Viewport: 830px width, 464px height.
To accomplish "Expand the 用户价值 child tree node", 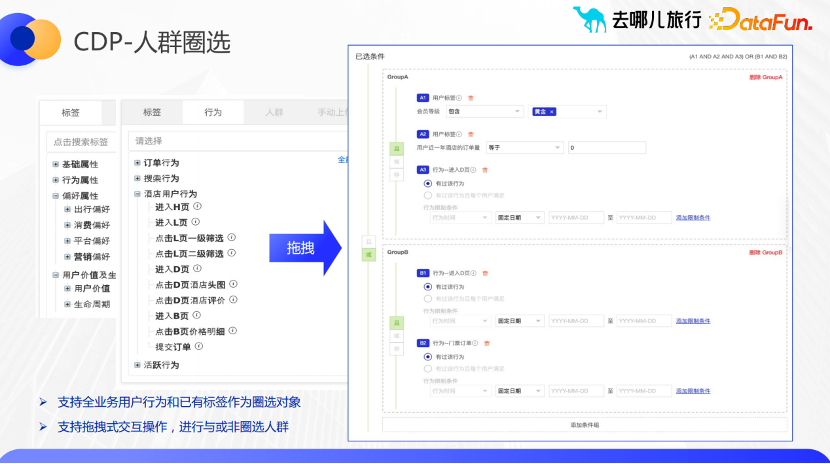I will [67, 289].
